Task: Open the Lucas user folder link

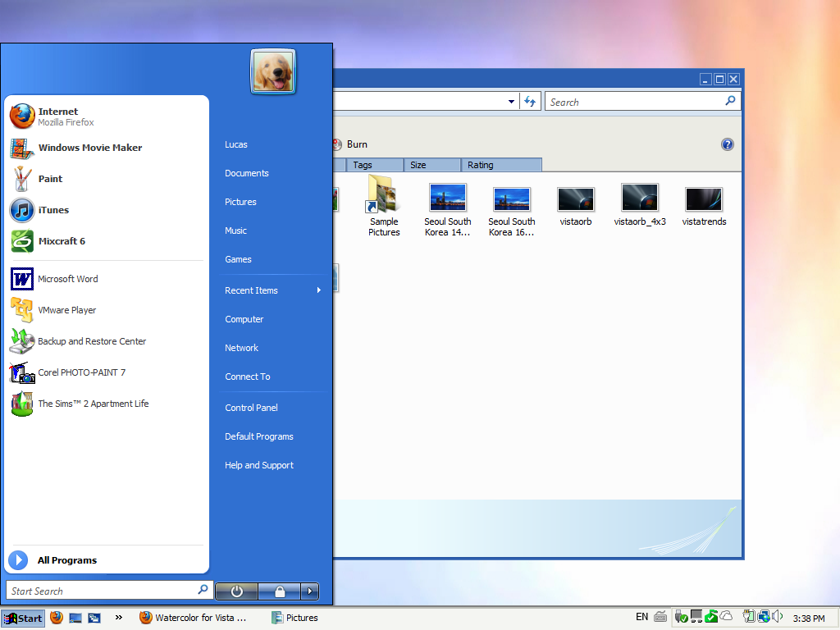Action: click(236, 144)
